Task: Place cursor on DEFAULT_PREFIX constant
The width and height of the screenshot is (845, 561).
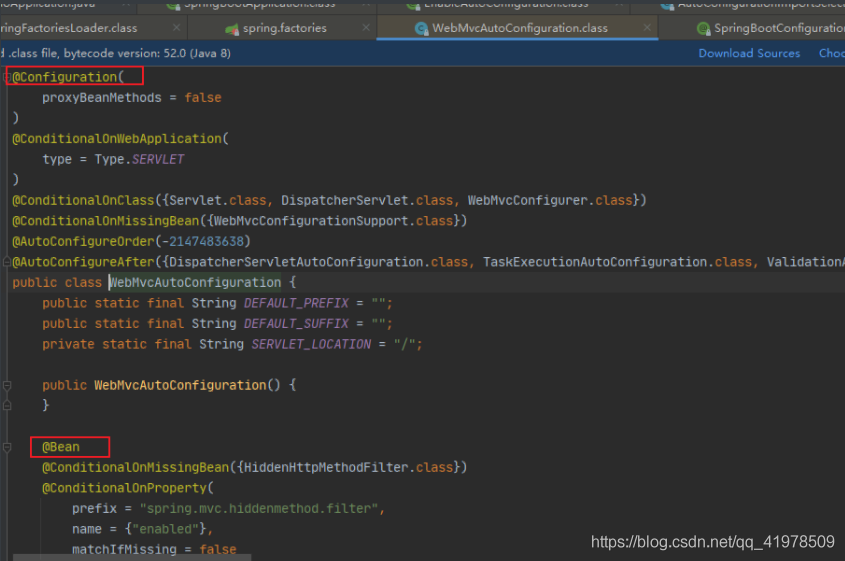Action: click(x=298, y=303)
